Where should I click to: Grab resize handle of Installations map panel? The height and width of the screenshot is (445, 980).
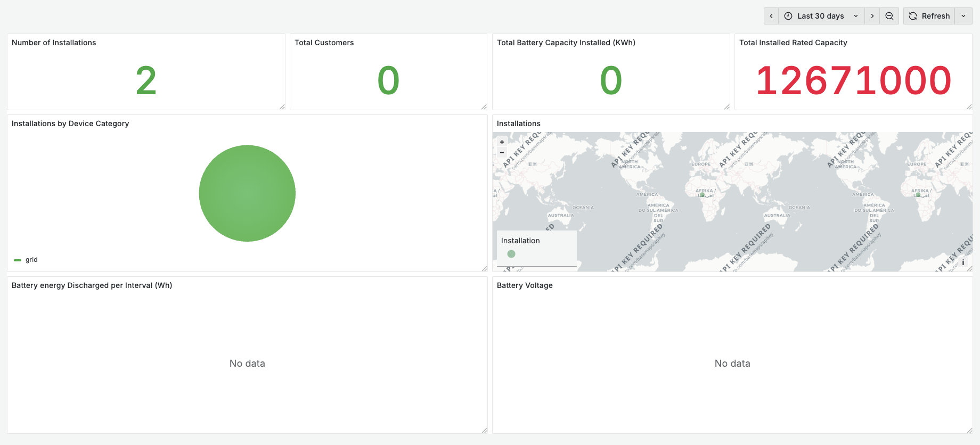coord(969,269)
